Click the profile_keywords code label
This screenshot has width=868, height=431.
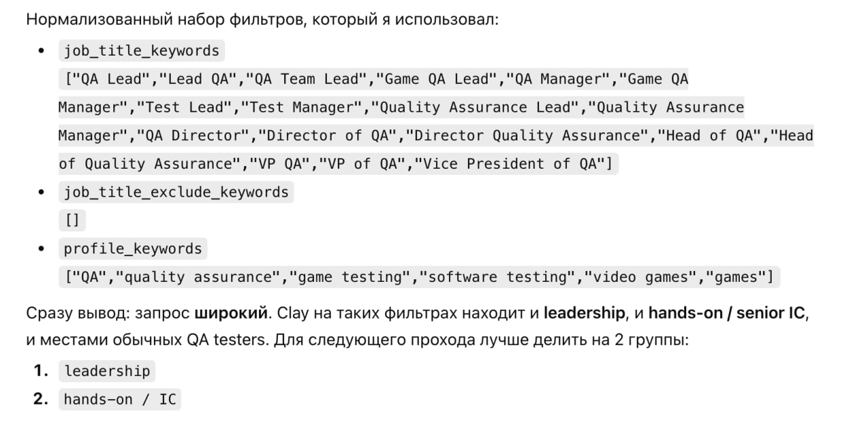pos(133,249)
